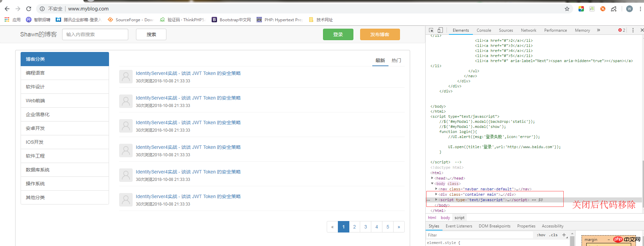
Task: Switch to the Memory tab
Action: pyautogui.click(x=583, y=30)
